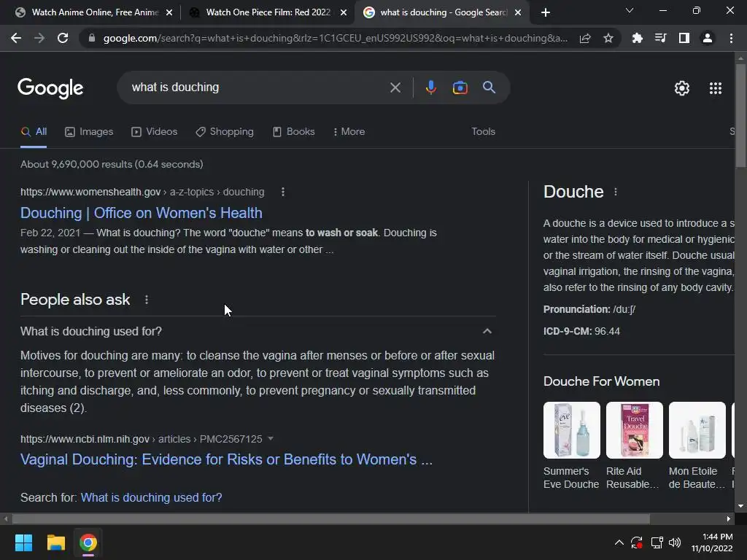747x560 pixels.
Task: Open the Summer's Eve Douche product
Action: coord(571,446)
